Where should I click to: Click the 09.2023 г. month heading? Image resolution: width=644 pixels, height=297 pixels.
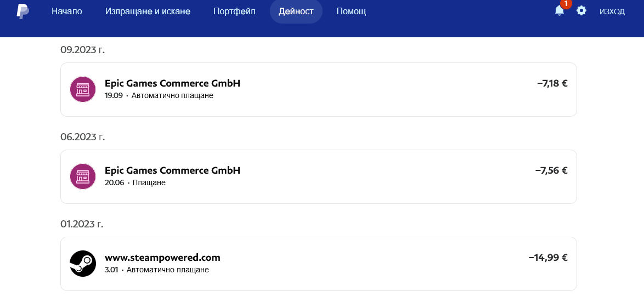pos(82,50)
